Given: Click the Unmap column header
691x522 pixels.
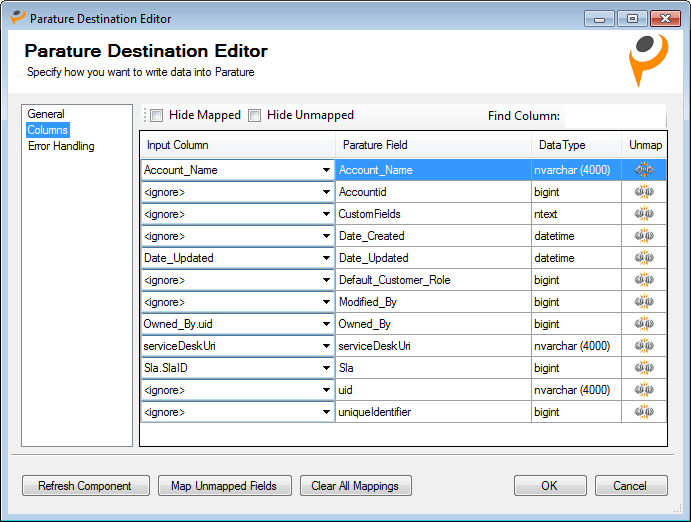Looking at the screenshot, I should pos(644,145).
